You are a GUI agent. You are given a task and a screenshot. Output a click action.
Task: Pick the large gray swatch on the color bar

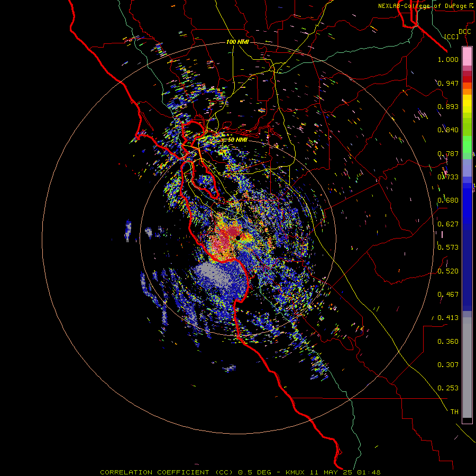(467, 368)
